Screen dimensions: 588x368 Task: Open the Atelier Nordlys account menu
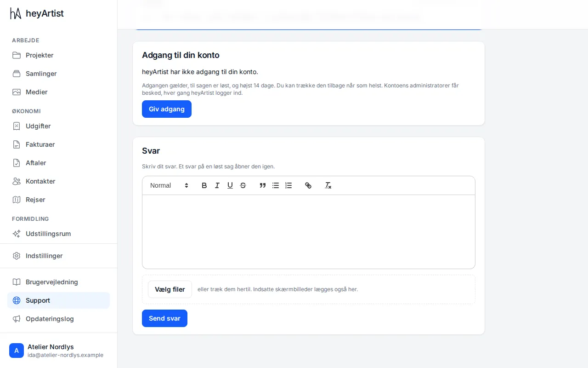point(59,351)
